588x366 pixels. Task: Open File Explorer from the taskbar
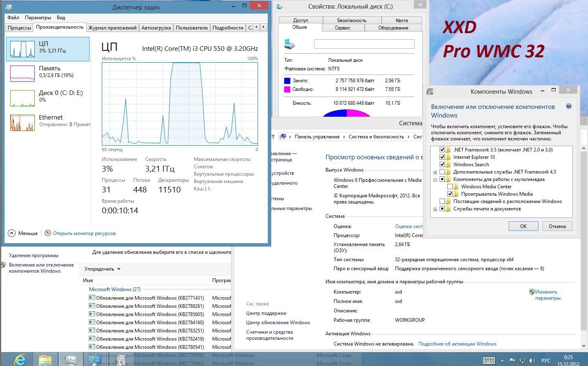(x=45, y=360)
